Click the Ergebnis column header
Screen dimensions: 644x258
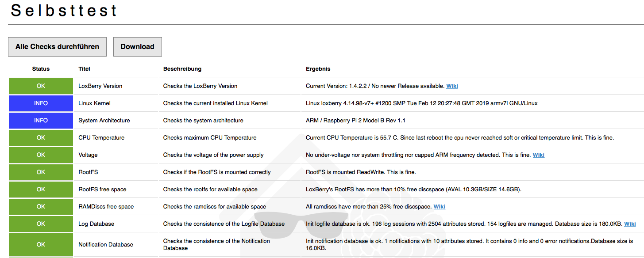coord(318,69)
